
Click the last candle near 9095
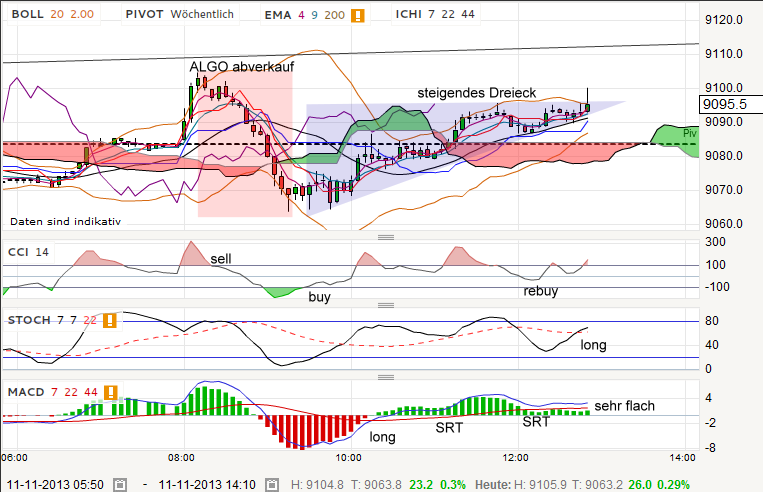(x=588, y=108)
